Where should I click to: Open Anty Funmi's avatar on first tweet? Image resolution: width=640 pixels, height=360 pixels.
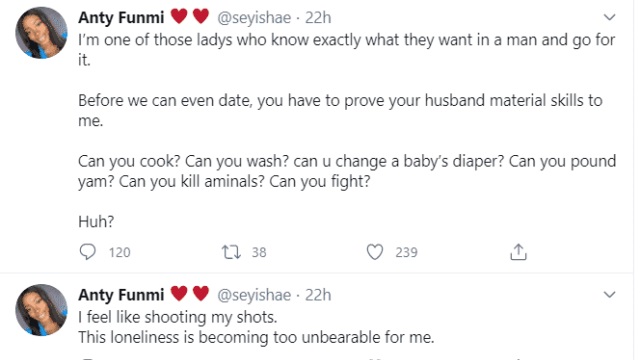(41, 33)
